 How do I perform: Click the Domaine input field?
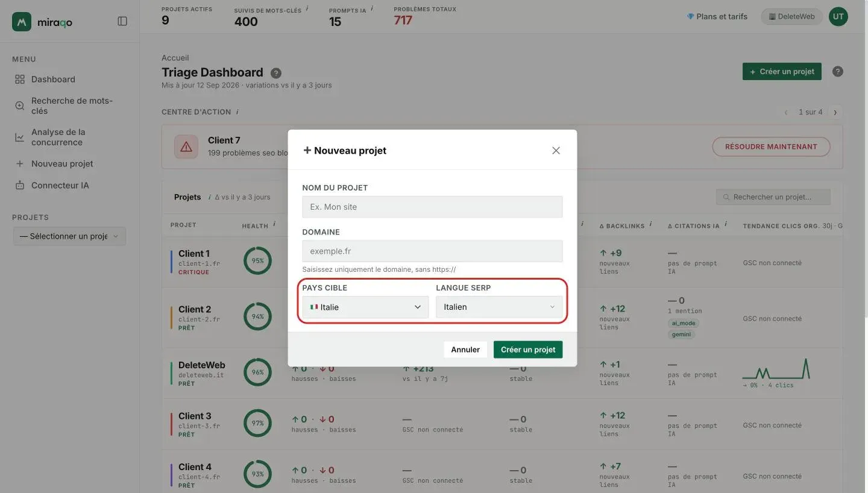pos(432,251)
